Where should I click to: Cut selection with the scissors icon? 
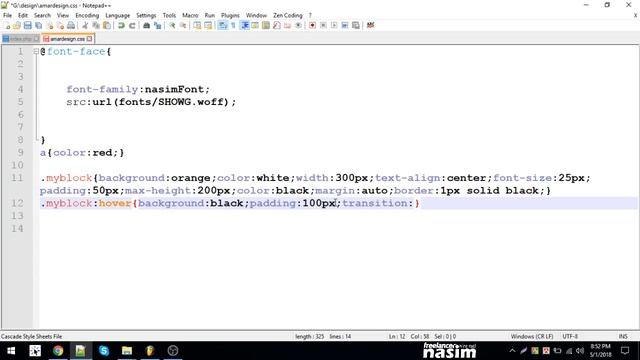coord(85,25)
